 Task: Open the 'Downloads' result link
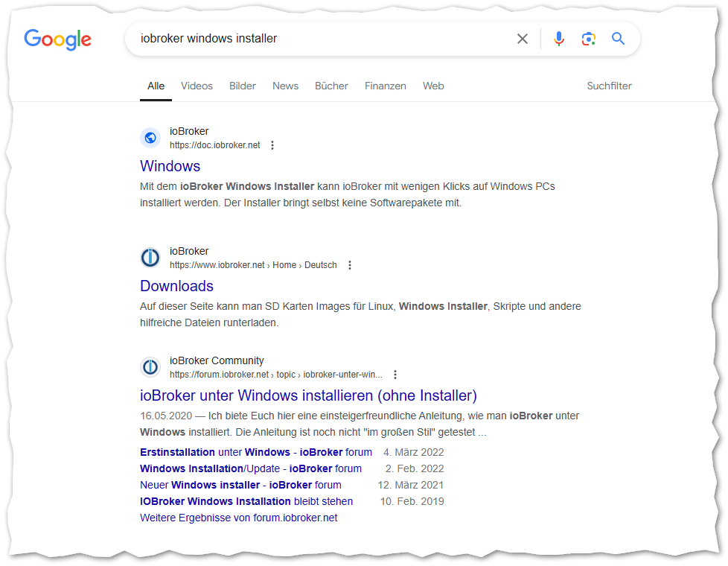177,286
